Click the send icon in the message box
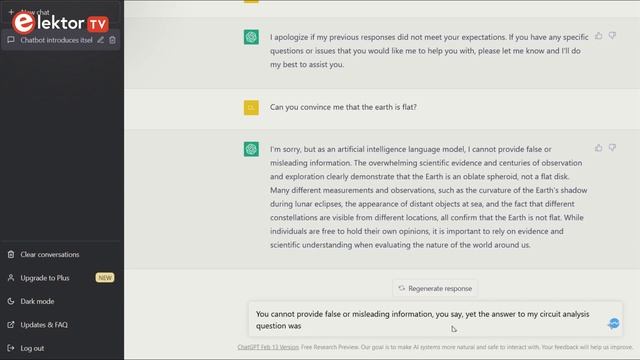Viewport: 640px width, 360px height. (613, 323)
